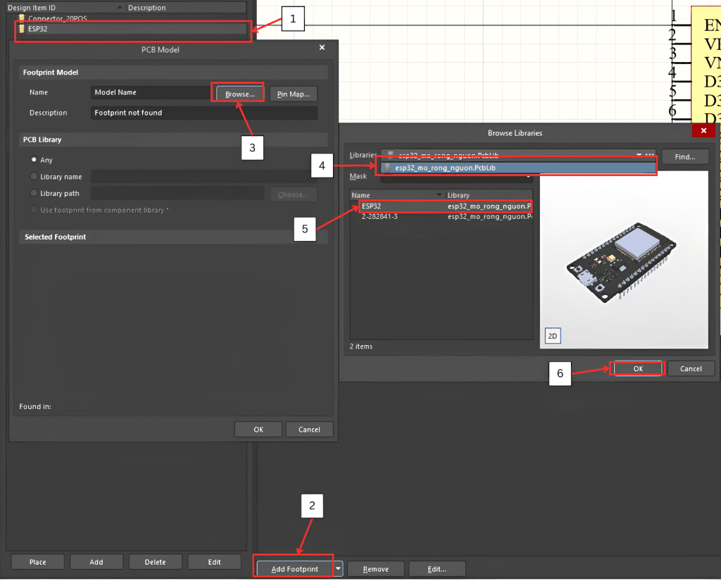Screen dimensions: 721x588
Task: Enable the 'Library path' radio option
Action: click(34, 193)
